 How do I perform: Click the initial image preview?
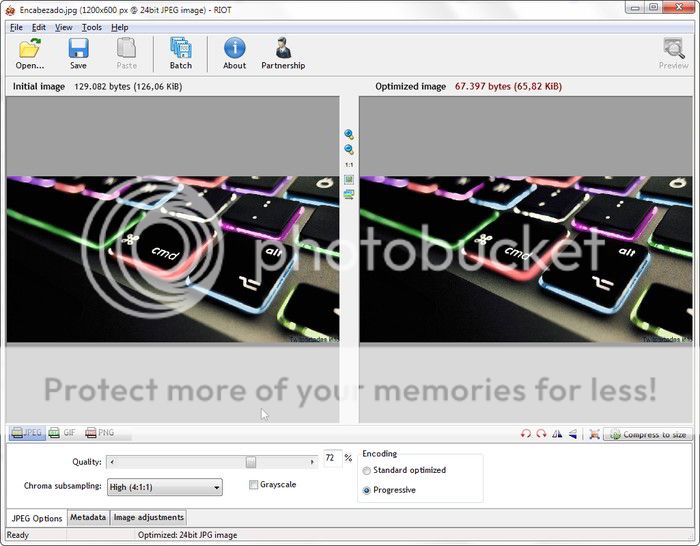[x=172, y=259]
